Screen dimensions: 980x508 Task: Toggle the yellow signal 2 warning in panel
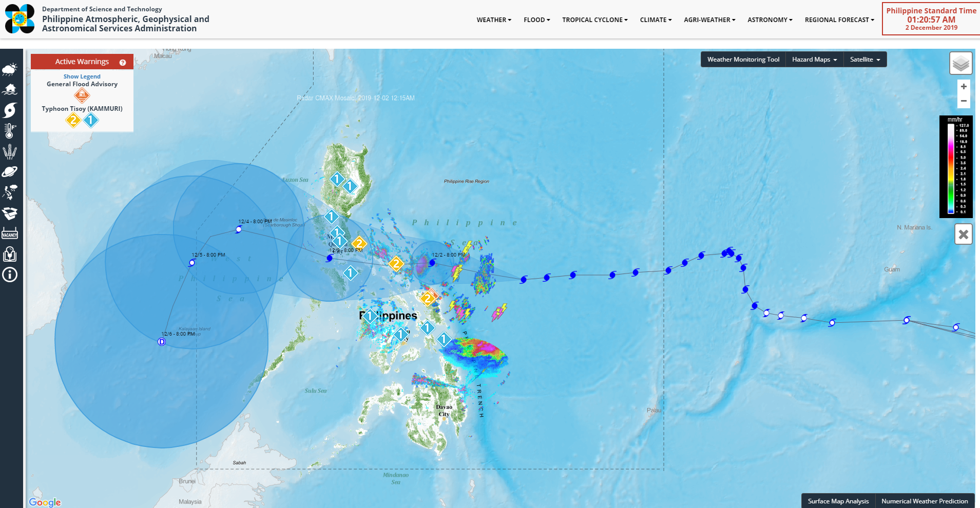[73, 121]
